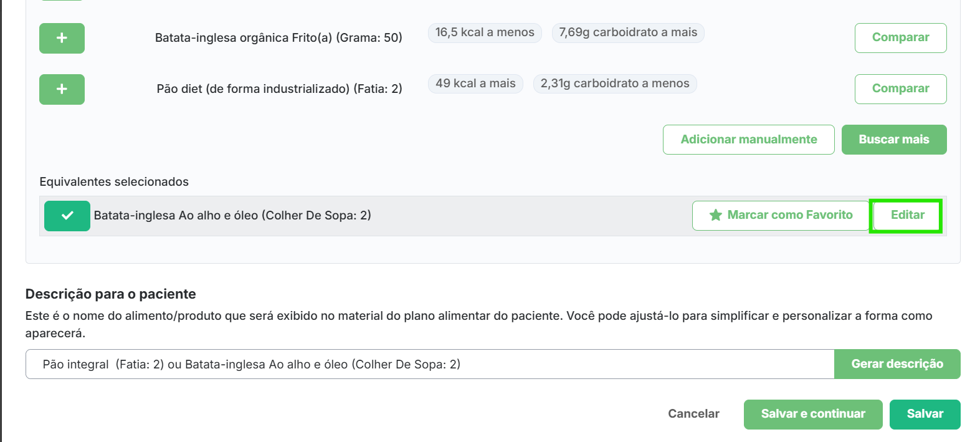
Task: Edit the selected Batata-inglesa equivalent
Action: (x=907, y=215)
